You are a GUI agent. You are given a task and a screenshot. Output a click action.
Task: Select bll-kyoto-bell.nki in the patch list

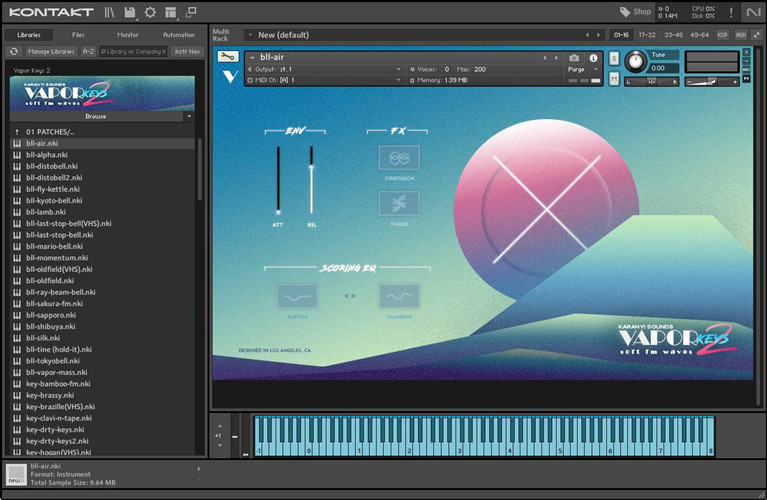point(56,200)
